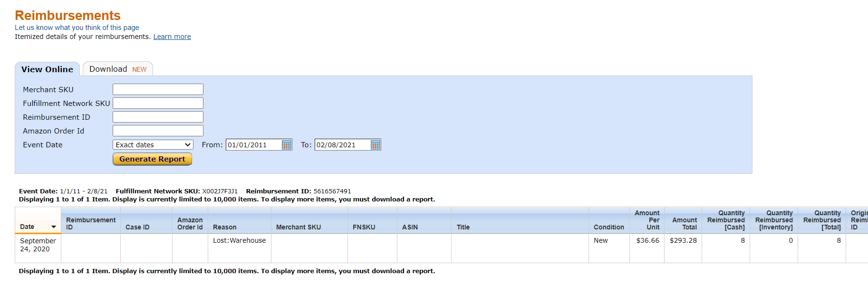Image resolution: width=868 pixels, height=295 pixels.
Task: Click the Amount Per Unit column header
Action: (647, 220)
